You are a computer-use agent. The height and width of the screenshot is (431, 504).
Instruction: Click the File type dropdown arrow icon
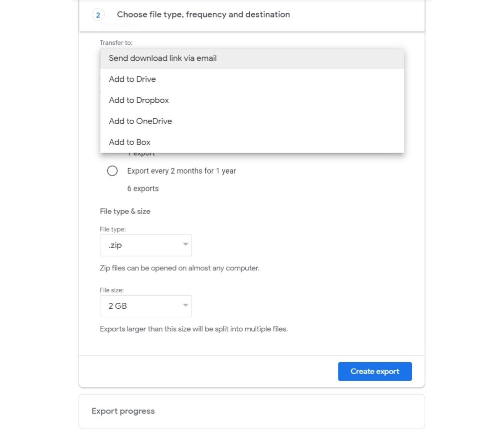point(184,245)
